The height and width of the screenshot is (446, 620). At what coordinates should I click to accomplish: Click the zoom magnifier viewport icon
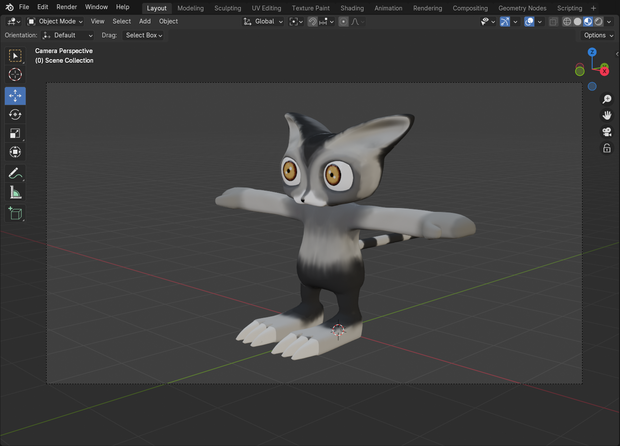(x=607, y=99)
